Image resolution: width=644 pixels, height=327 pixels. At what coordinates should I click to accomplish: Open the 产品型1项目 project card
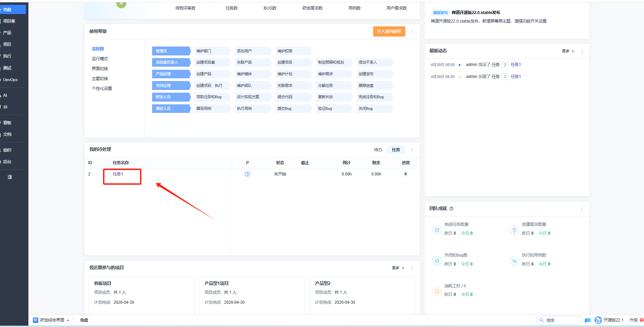(x=252, y=296)
